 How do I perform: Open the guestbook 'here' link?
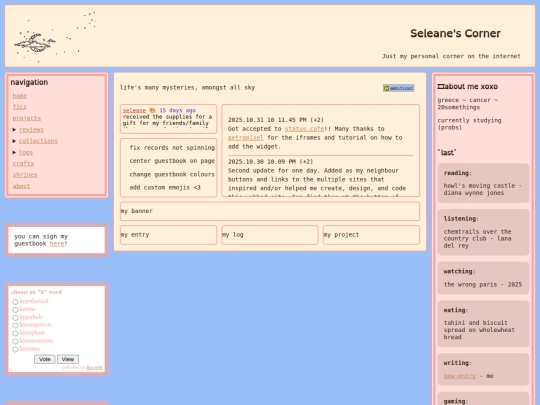(x=57, y=243)
